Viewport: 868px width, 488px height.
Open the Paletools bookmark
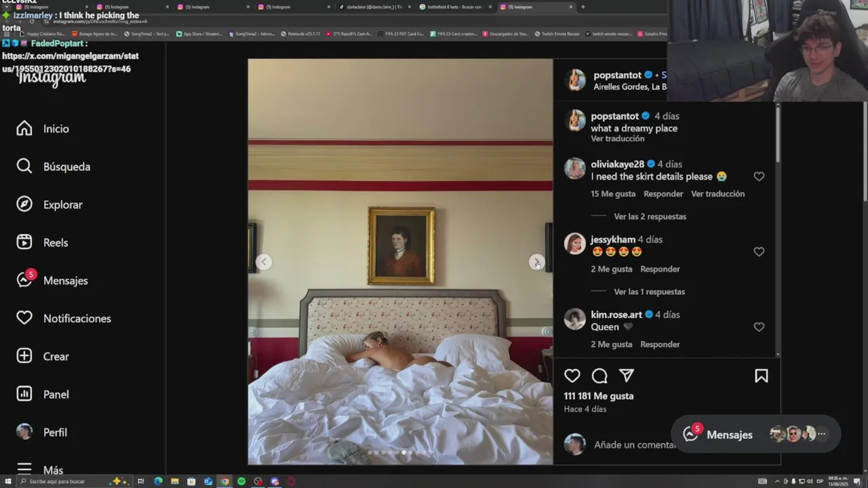tap(300, 33)
